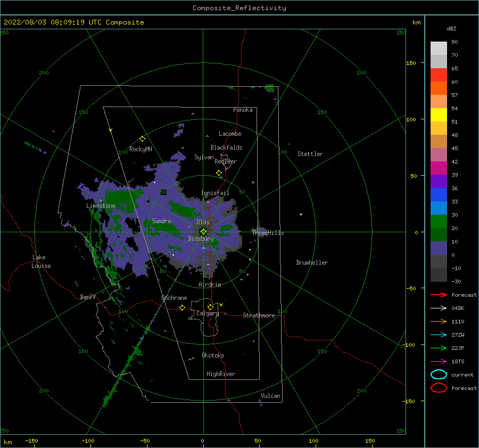This screenshot has height=448, width=479.
Task: Click the yellow radar site marker near Olds
Action: 203,232
